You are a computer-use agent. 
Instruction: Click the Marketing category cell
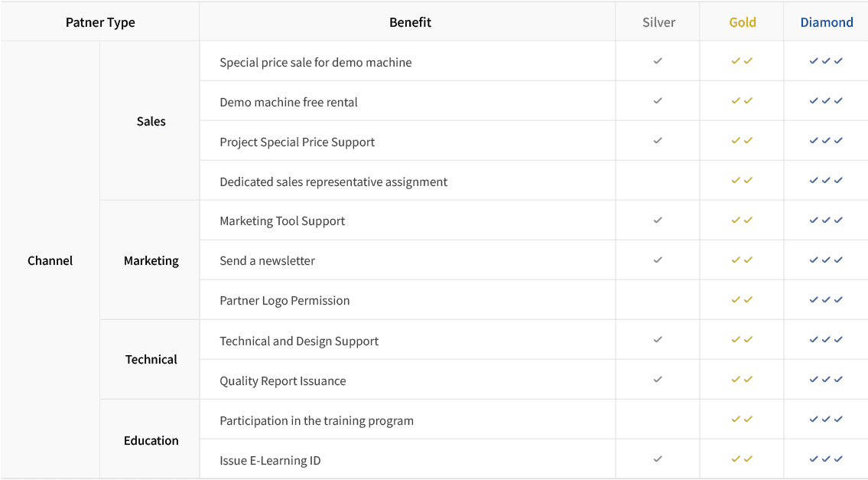point(151,260)
